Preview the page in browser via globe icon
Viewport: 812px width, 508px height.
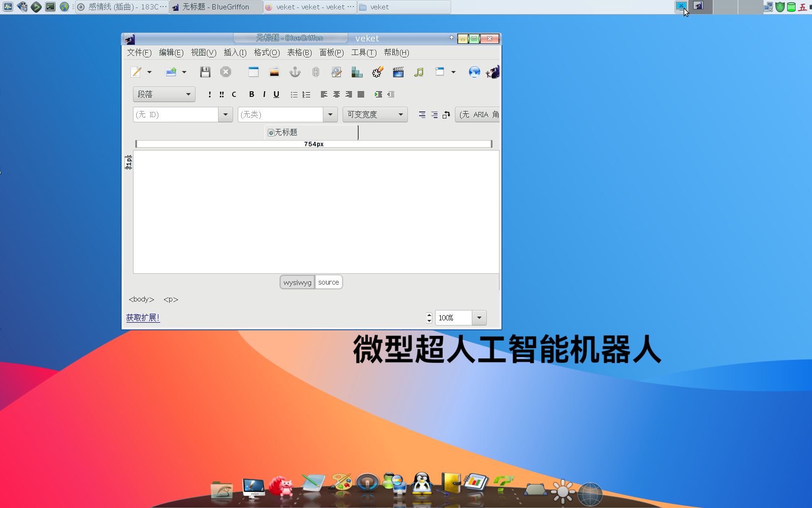474,72
